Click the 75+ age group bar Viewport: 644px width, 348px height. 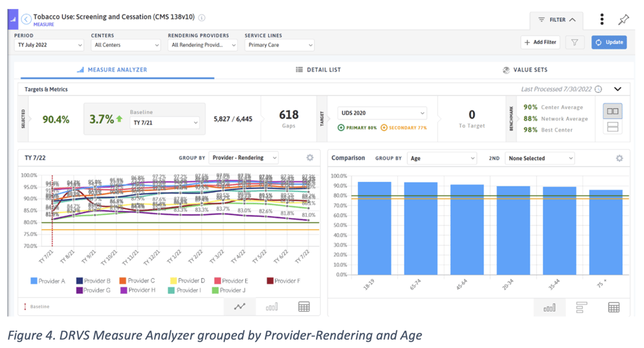tap(606, 232)
